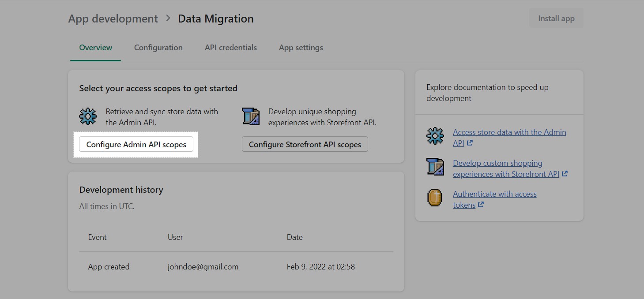Click the Storefront API book icon
The height and width of the screenshot is (299, 644).
[251, 117]
